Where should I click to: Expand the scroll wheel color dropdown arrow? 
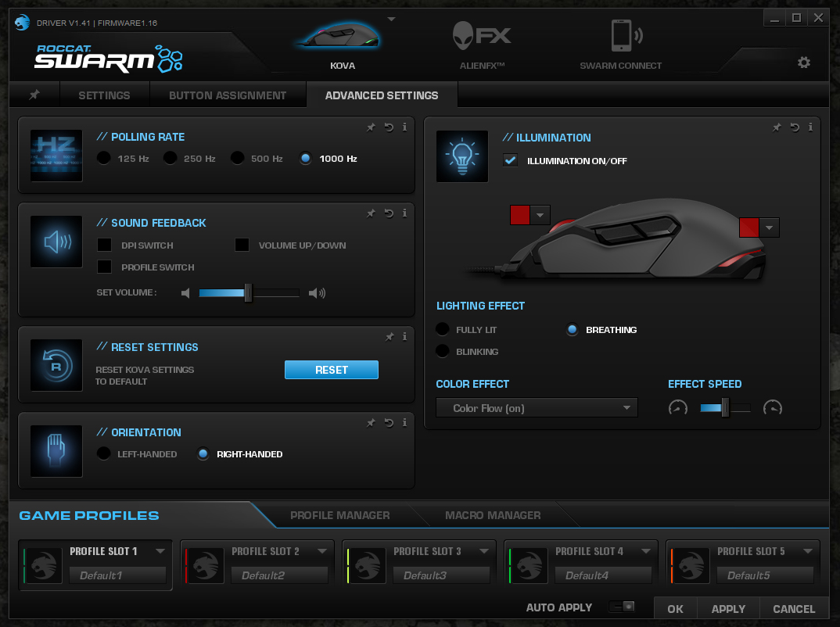click(x=540, y=215)
